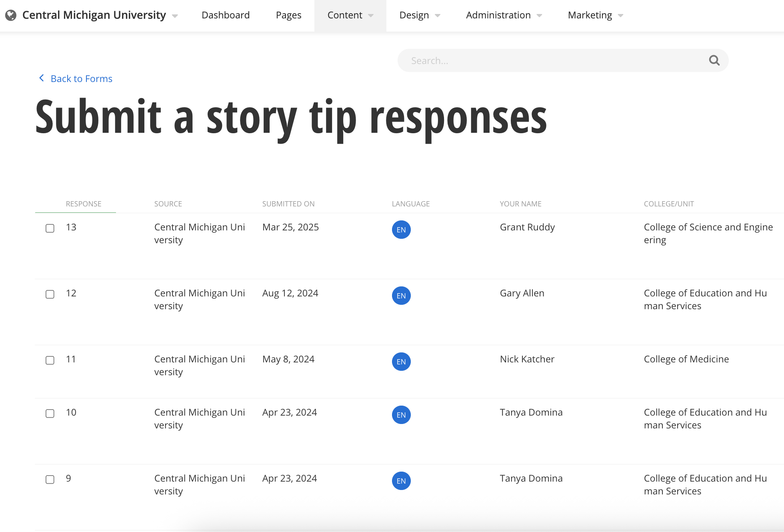Click the Back to Forms link
784x532 pixels.
pos(81,78)
